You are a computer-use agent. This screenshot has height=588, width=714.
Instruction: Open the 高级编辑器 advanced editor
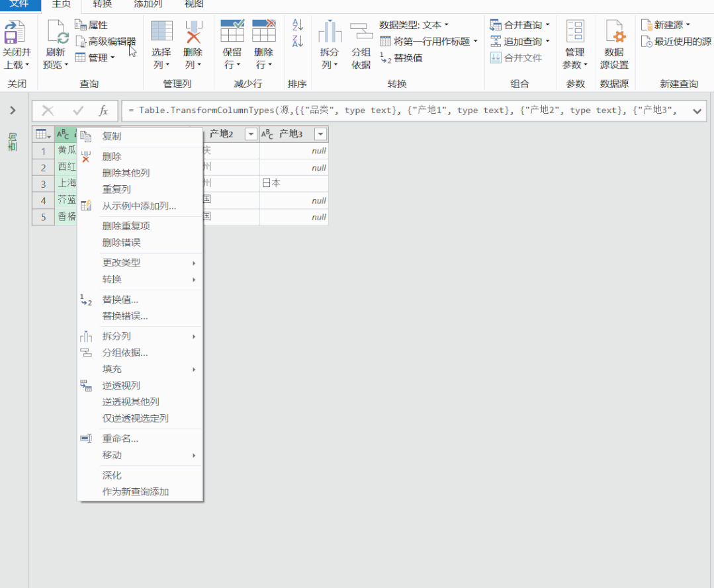[x=106, y=42]
